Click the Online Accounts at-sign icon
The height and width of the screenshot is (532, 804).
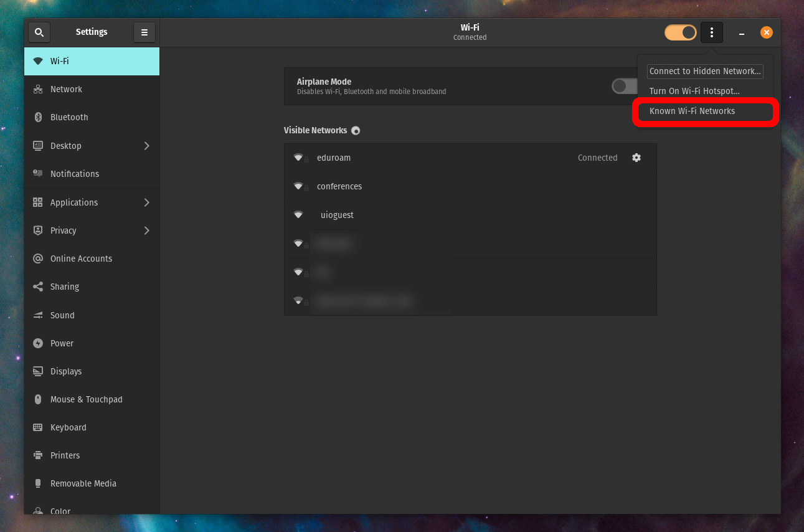(x=38, y=259)
